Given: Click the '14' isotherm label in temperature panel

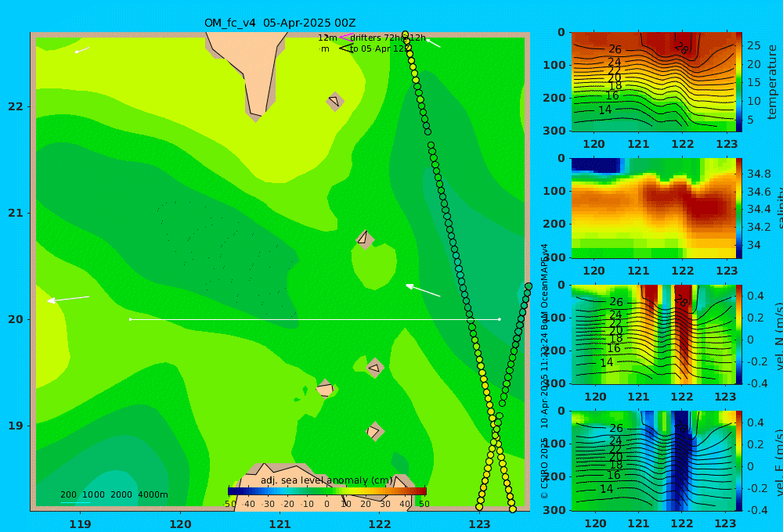Looking at the screenshot, I should click(x=604, y=110).
